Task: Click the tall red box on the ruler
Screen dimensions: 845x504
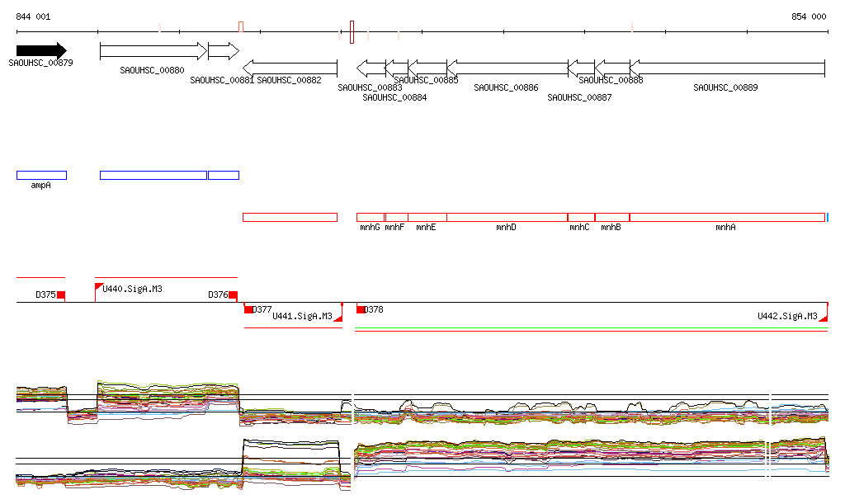Action: click(352, 32)
